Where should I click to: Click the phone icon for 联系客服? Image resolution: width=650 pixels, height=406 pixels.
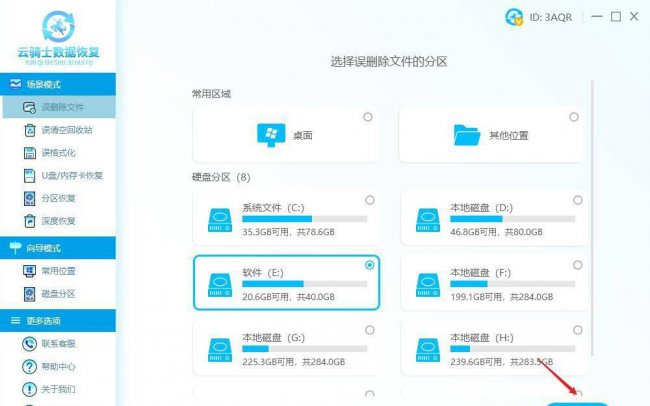pyautogui.click(x=29, y=344)
